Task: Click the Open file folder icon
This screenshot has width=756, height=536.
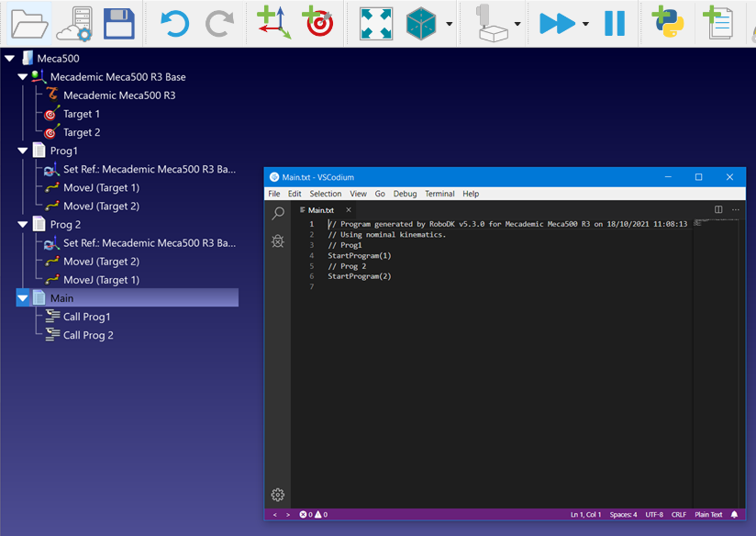Action: point(27,23)
